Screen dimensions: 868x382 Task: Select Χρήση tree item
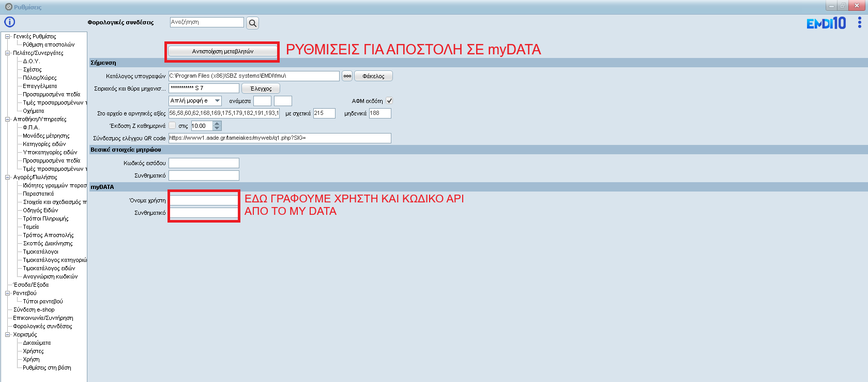[x=31, y=359]
